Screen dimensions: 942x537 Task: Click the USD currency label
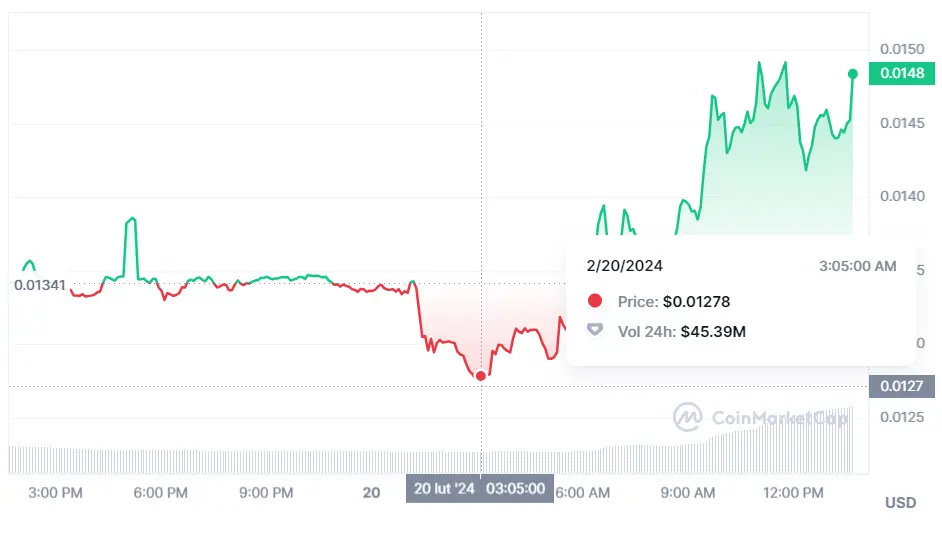900,503
